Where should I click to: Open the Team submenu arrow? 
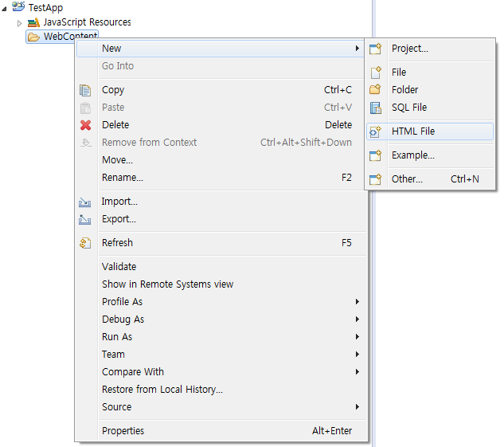(x=357, y=355)
